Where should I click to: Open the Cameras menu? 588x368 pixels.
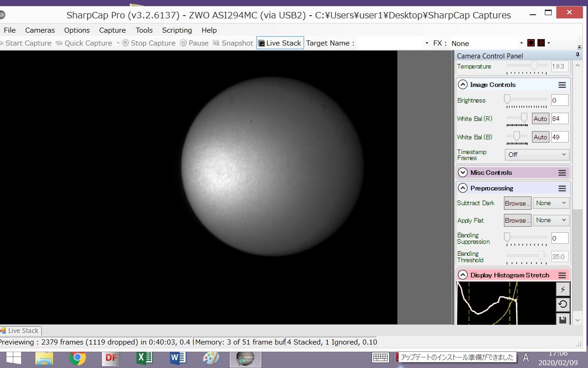click(x=40, y=30)
